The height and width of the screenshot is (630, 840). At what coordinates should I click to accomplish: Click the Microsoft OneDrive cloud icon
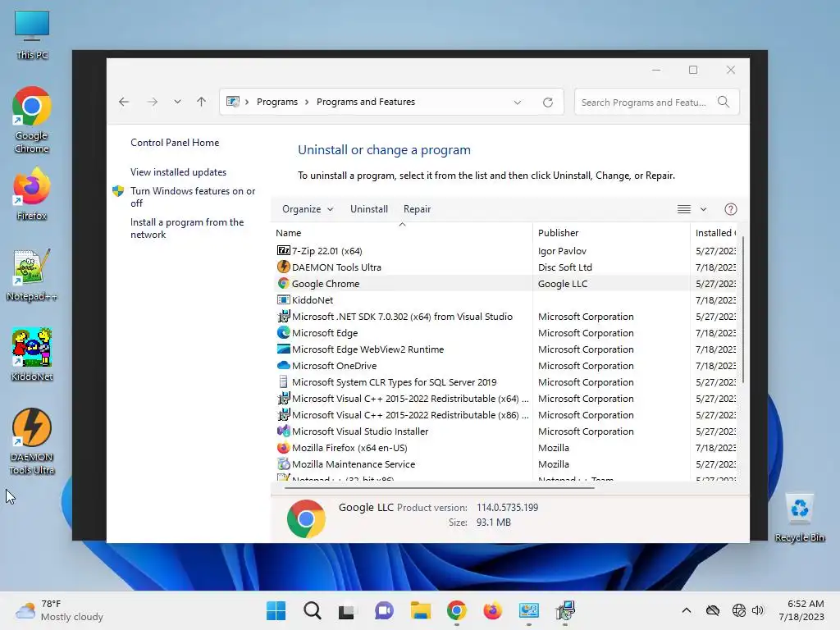(283, 365)
